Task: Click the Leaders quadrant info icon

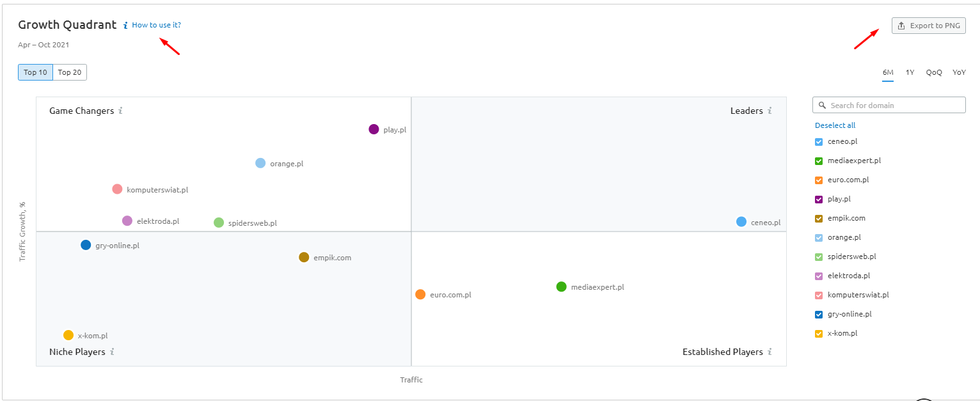Action: pos(770,111)
